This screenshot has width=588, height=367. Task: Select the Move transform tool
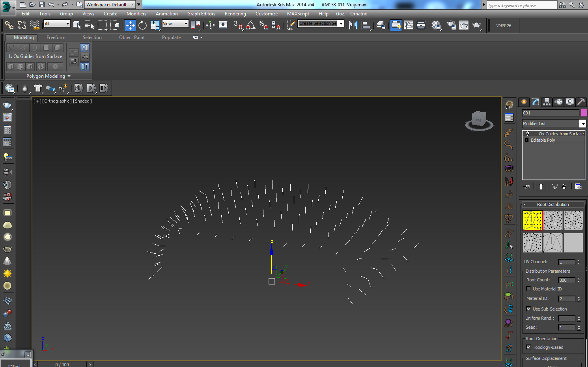(130, 26)
